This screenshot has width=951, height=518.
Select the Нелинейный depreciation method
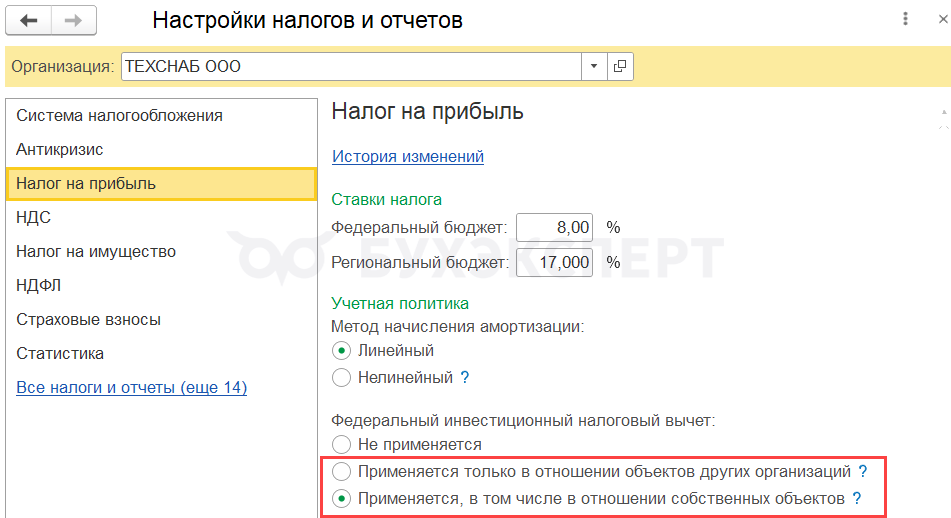pos(342,378)
